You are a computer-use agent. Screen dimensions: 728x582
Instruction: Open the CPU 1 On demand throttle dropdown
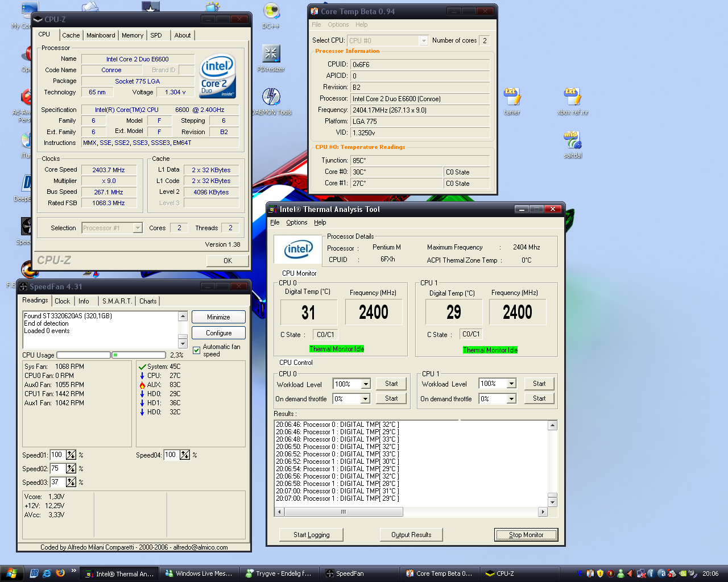[x=511, y=399]
